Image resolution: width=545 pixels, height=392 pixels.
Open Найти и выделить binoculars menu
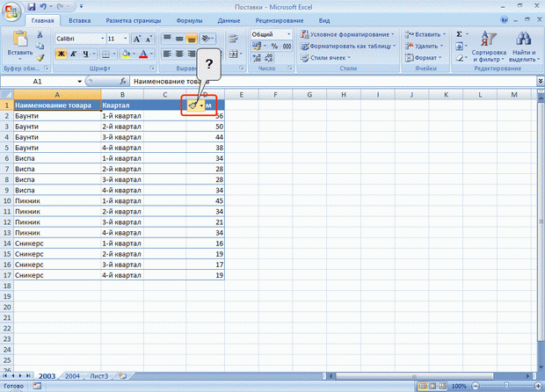524,47
